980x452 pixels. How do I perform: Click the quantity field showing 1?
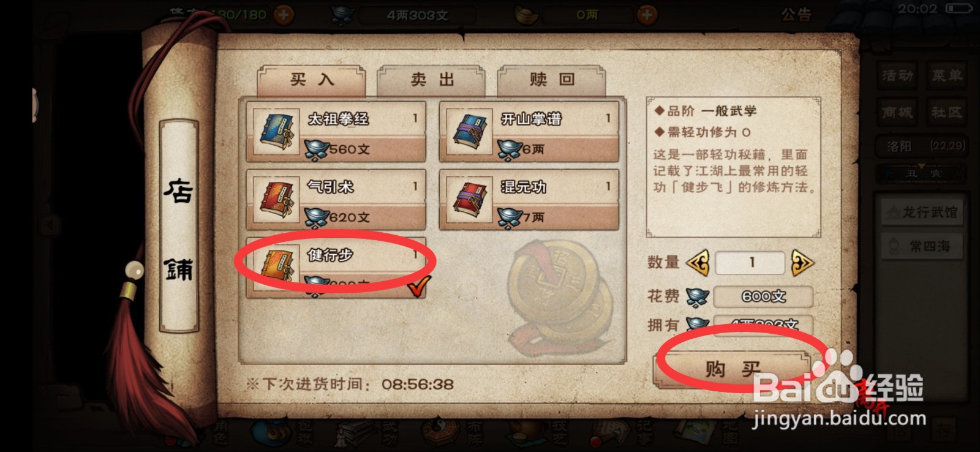point(750,263)
